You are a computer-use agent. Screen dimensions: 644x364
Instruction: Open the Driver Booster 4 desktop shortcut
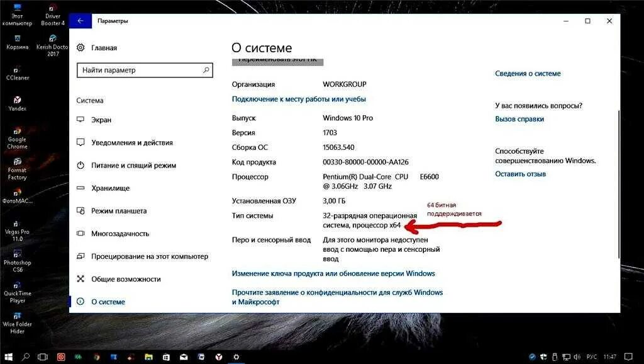tap(53, 15)
